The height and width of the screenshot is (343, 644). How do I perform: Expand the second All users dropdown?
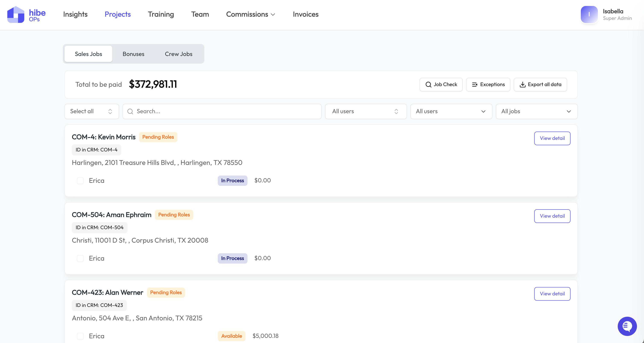[x=451, y=111]
